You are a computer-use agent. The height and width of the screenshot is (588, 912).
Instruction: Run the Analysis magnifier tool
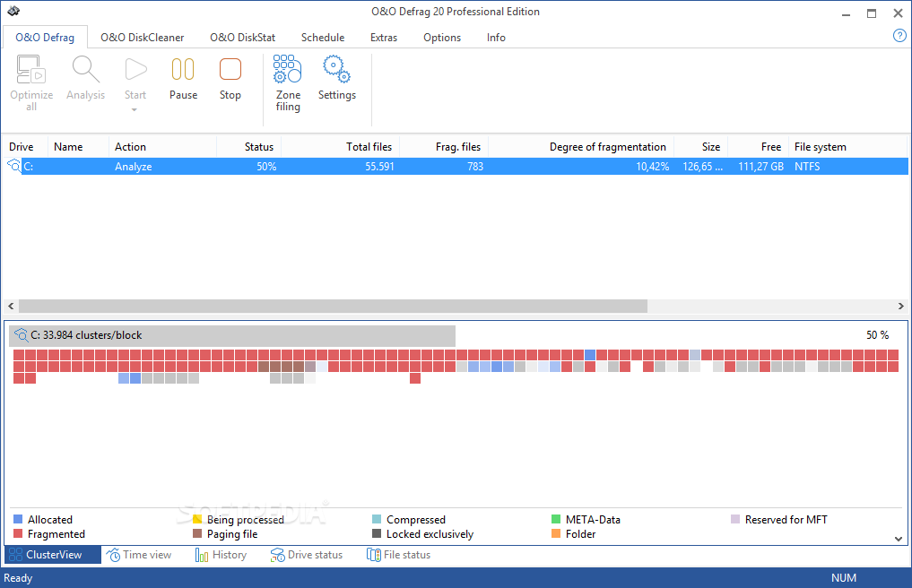85,70
